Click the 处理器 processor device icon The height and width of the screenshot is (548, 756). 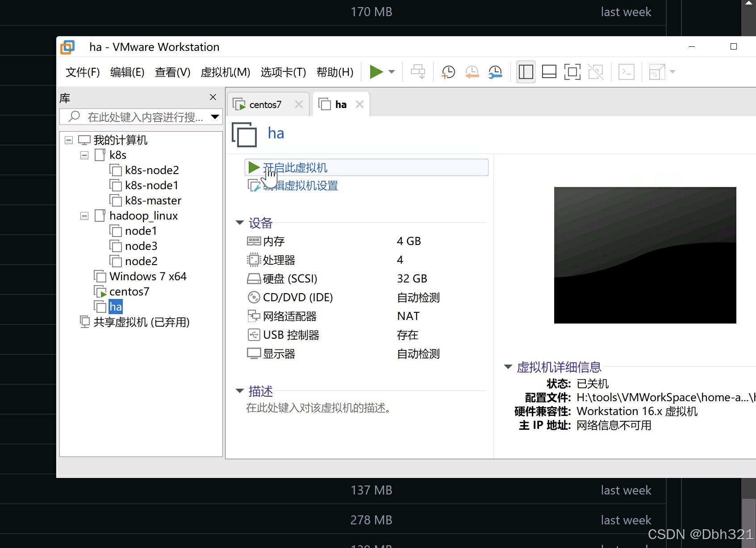coord(254,260)
